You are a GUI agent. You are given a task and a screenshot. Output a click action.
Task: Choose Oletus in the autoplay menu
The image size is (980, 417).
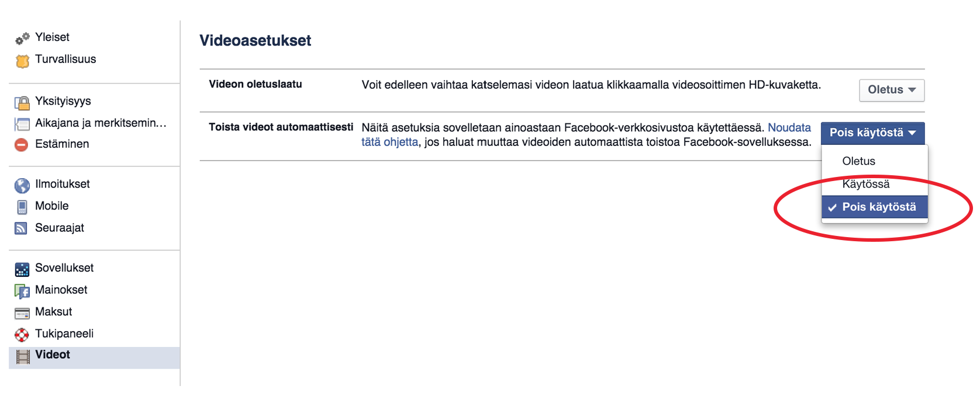coord(858,161)
